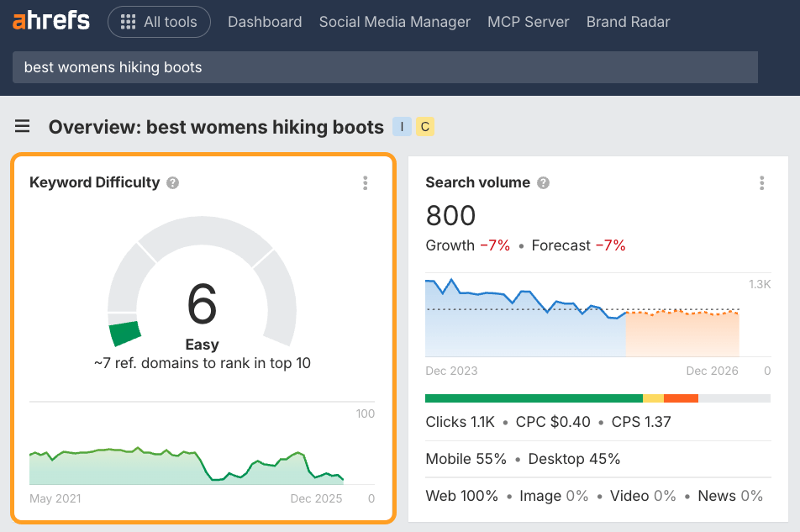
Task: Click the keyword search input field
Action: point(385,67)
